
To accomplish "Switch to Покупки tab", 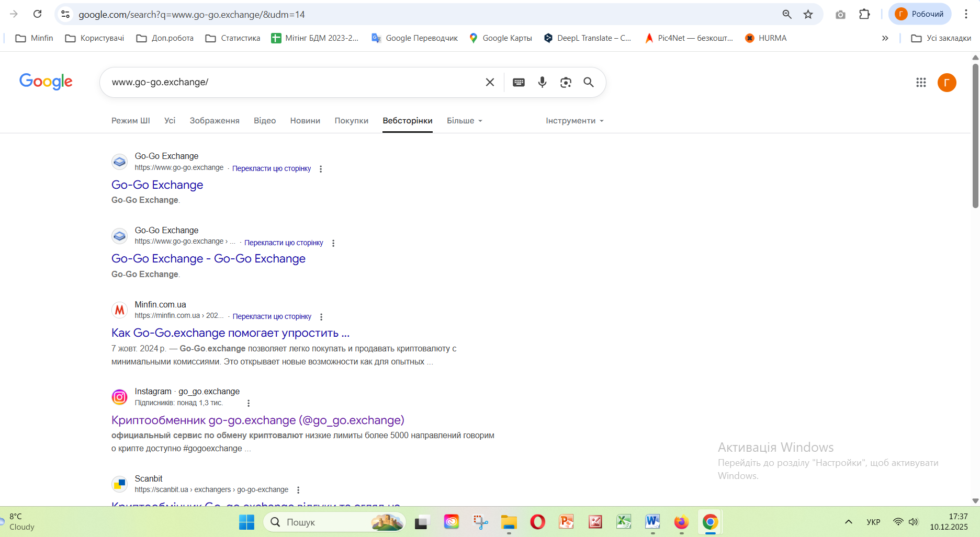I will point(352,121).
